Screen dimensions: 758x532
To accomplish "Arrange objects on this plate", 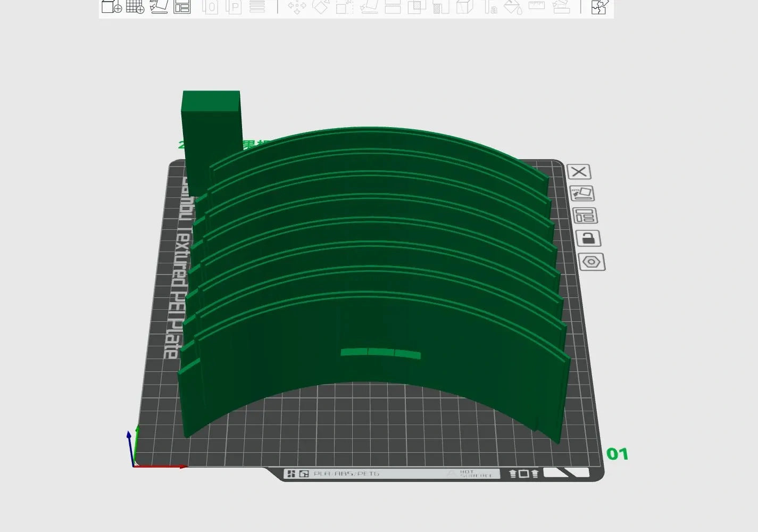I will click(x=585, y=215).
